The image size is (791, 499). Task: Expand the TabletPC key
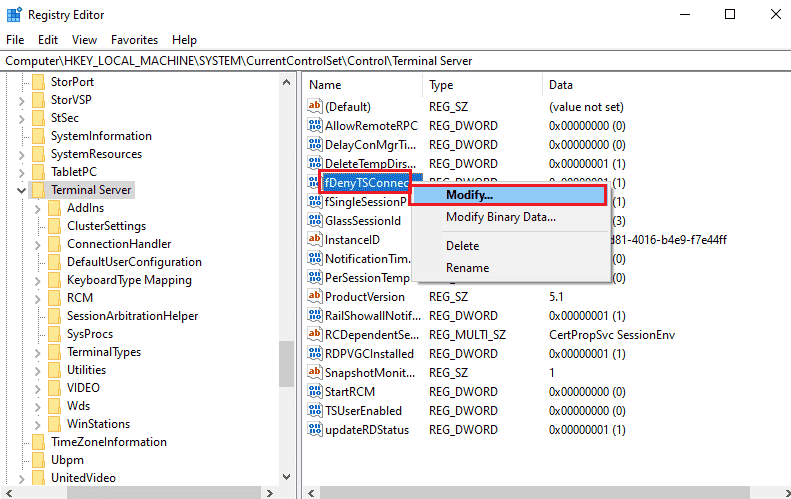point(21,173)
